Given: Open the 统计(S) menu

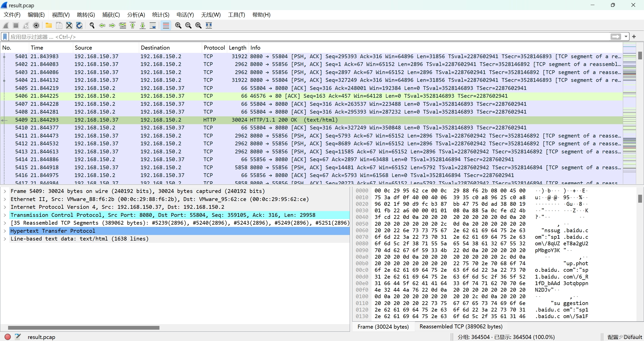Looking at the screenshot, I should coord(160,15).
